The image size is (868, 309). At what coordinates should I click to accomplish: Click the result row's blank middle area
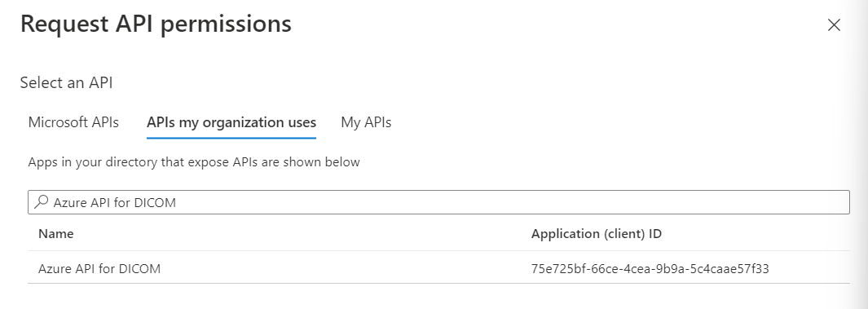point(343,268)
